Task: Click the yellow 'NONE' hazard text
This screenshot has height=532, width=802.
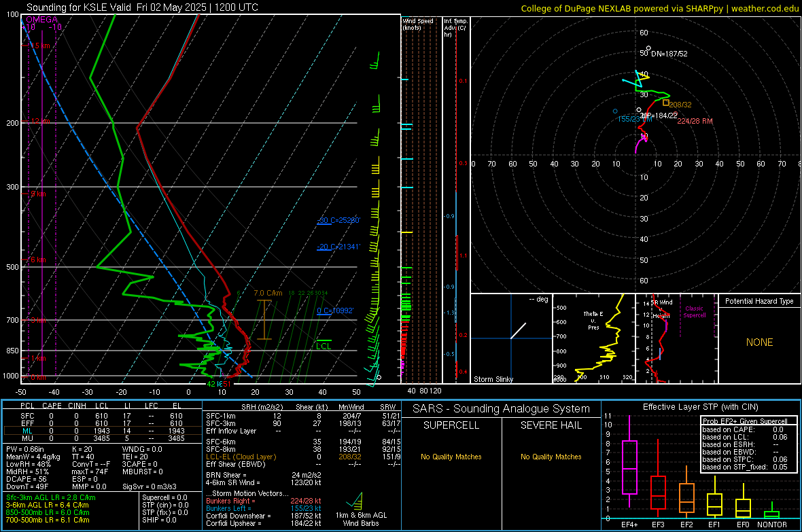Action: (x=759, y=342)
